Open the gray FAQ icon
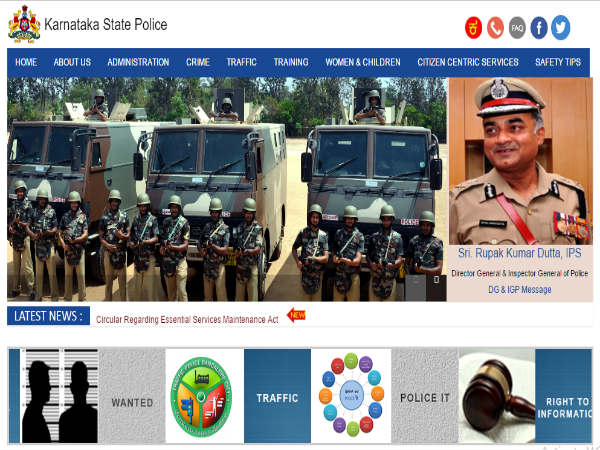 click(x=517, y=28)
